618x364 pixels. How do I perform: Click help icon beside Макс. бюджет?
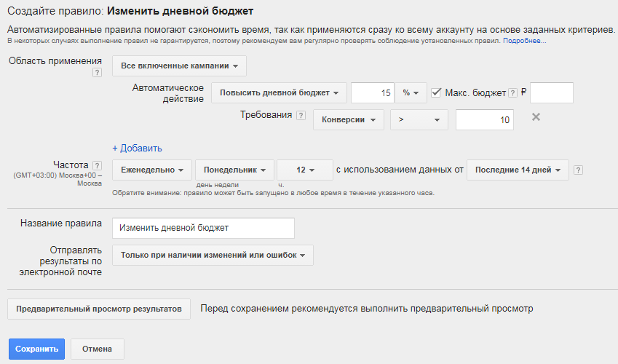(x=513, y=93)
